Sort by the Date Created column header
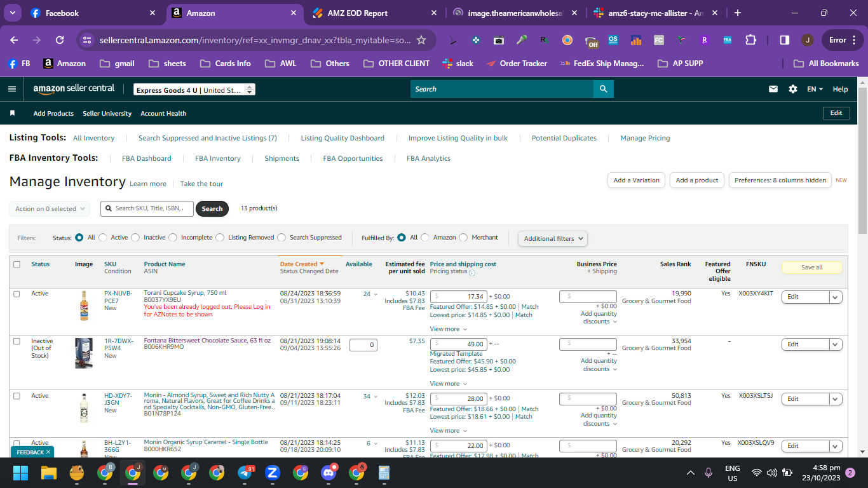 (x=302, y=264)
